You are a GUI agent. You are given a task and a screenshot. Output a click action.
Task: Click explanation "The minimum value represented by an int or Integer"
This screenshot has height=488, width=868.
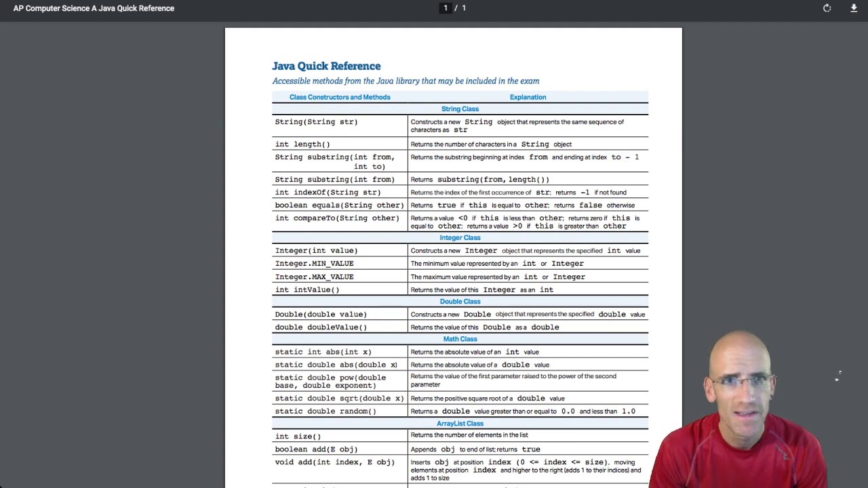497,264
